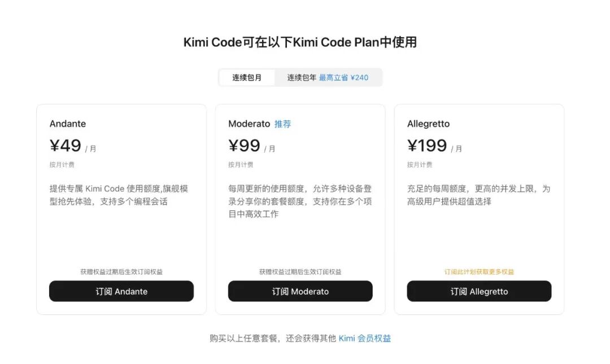
Task: Click 订阅 Allegretto subscribe button
Action: point(479,291)
